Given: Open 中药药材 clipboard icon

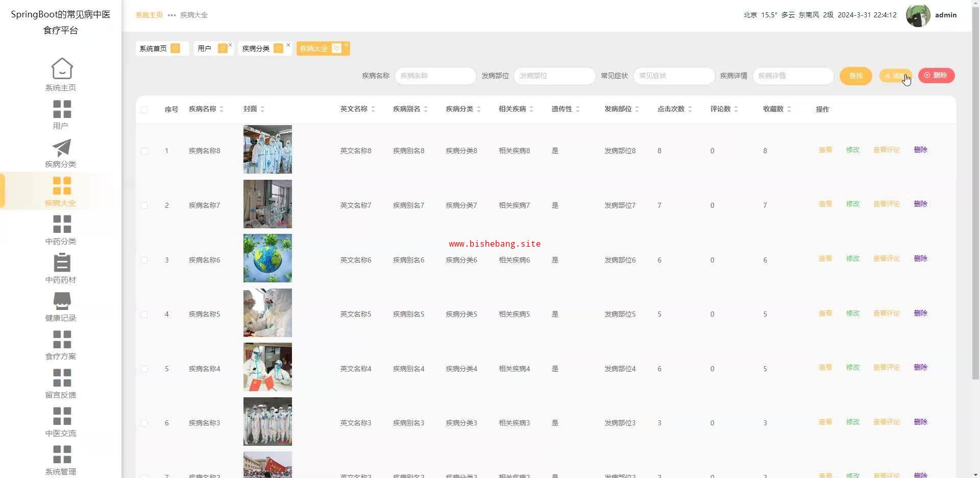Looking at the screenshot, I should pyautogui.click(x=62, y=262).
